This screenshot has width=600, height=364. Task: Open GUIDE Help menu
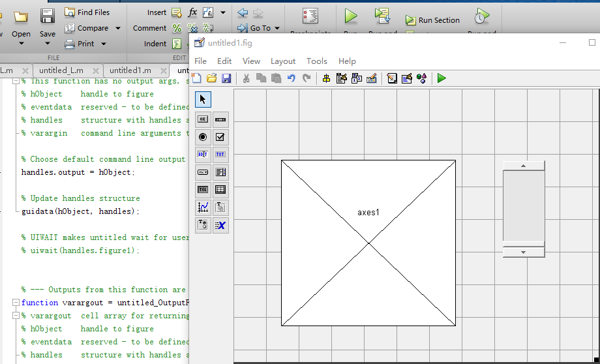pos(347,61)
